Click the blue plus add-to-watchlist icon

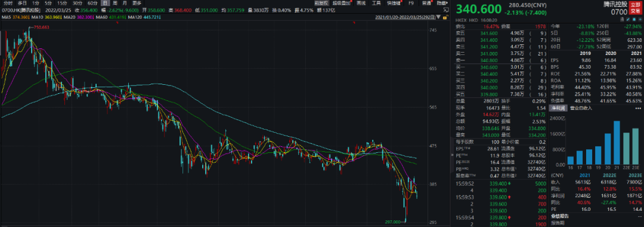pos(640,19)
